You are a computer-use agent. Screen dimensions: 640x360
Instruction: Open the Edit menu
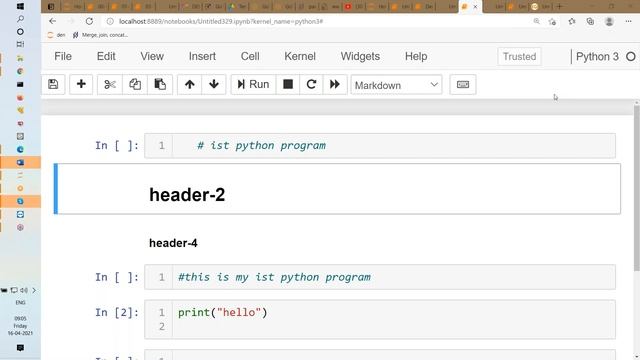pyautogui.click(x=106, y=56)
